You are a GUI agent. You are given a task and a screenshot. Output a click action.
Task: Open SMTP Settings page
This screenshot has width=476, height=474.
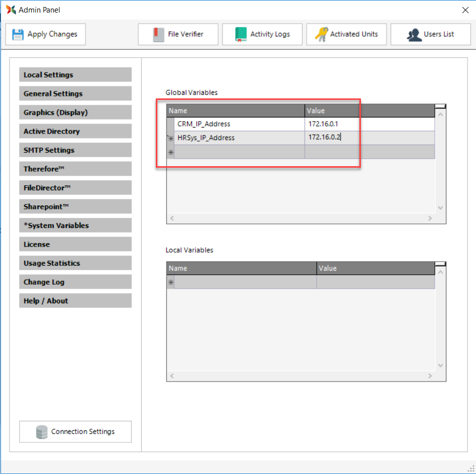75,150
